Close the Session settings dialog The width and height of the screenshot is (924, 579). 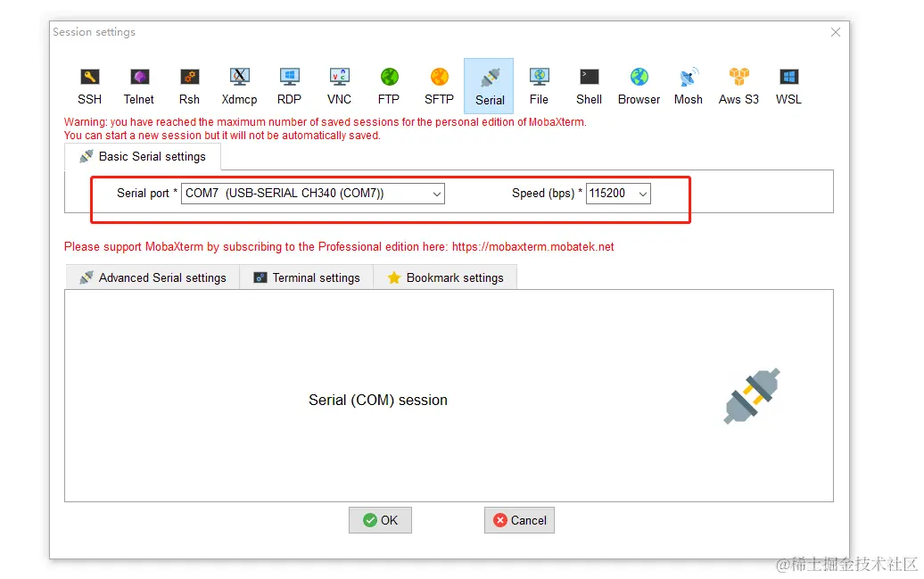pyautogui.click(x=836, y=32)
